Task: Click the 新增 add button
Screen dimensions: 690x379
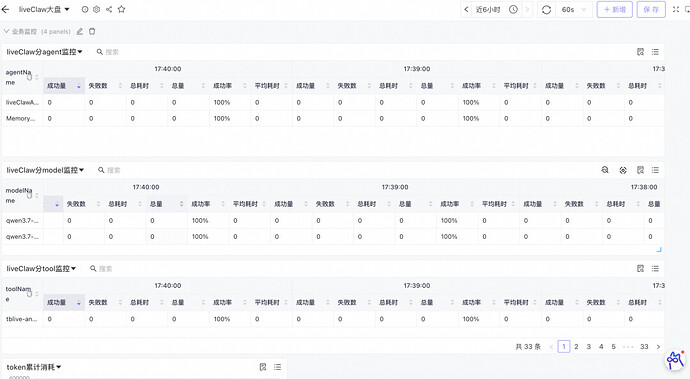Action: tap(615, 9)
